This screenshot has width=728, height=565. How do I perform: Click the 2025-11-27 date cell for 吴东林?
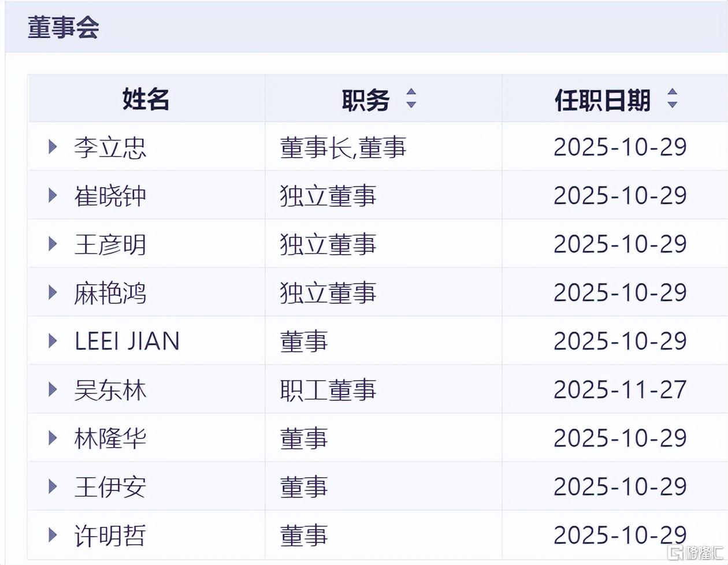619,389
